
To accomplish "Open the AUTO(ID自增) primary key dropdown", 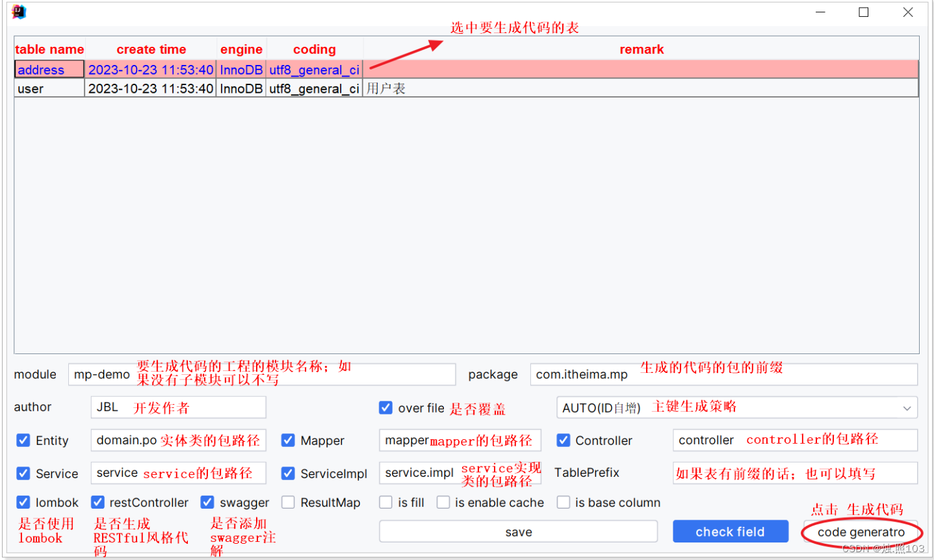I will tap(737, 407).
